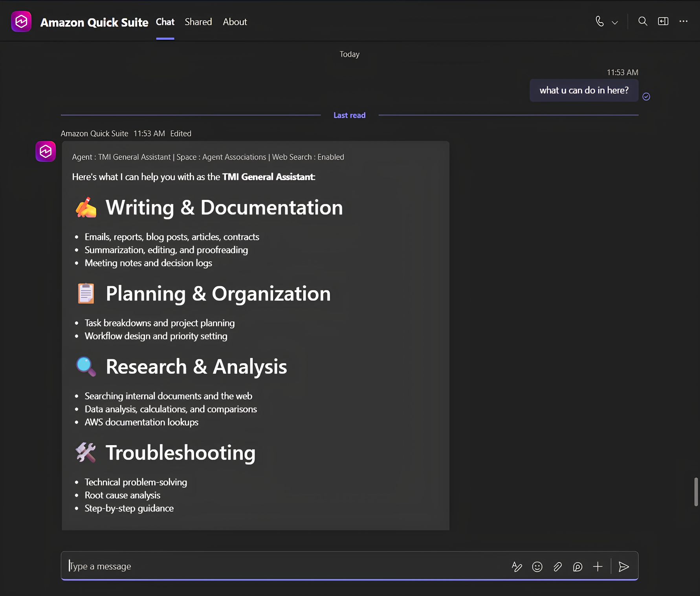Click 'Workflow design and priority setting' bullet

tap(156, 336)
